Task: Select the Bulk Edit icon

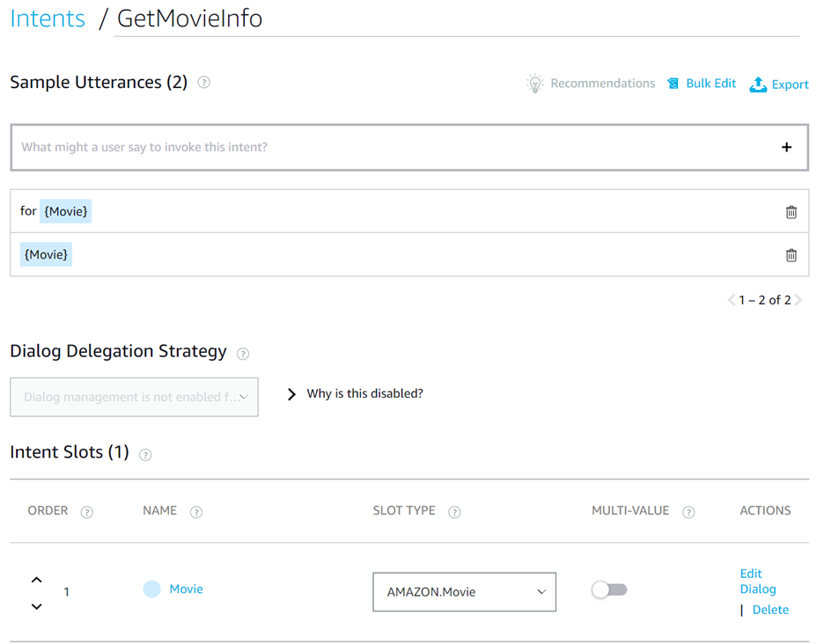Action: click(x=672, y=83)
